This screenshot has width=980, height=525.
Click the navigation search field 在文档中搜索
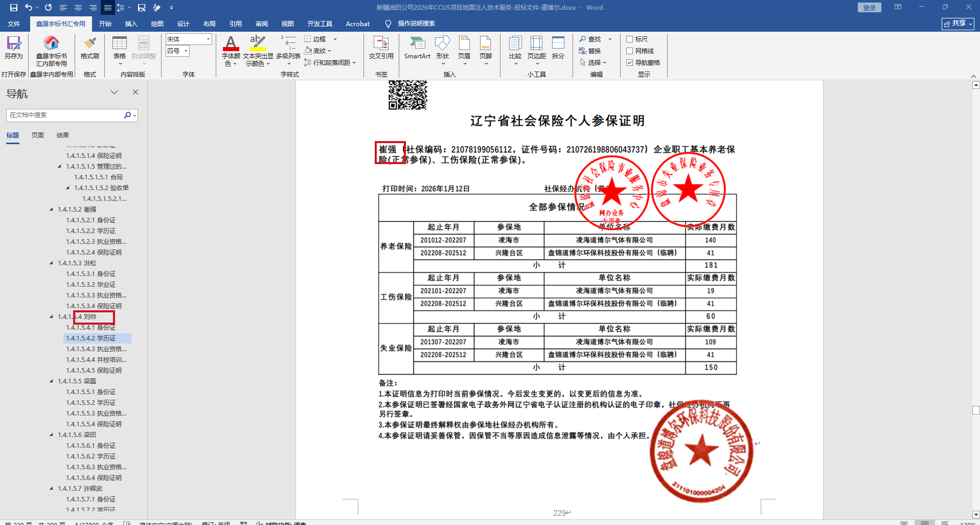pos(65,115)
